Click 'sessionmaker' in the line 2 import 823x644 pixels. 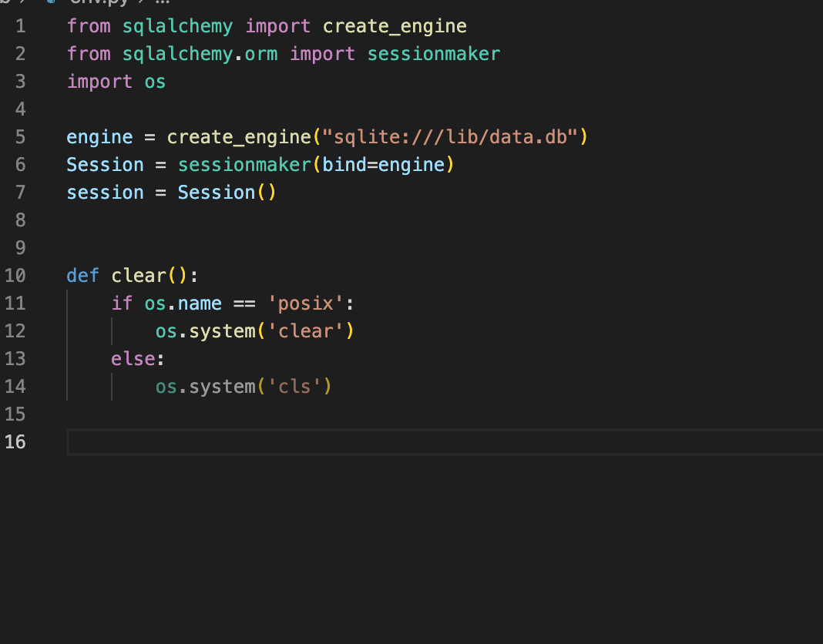434,54
